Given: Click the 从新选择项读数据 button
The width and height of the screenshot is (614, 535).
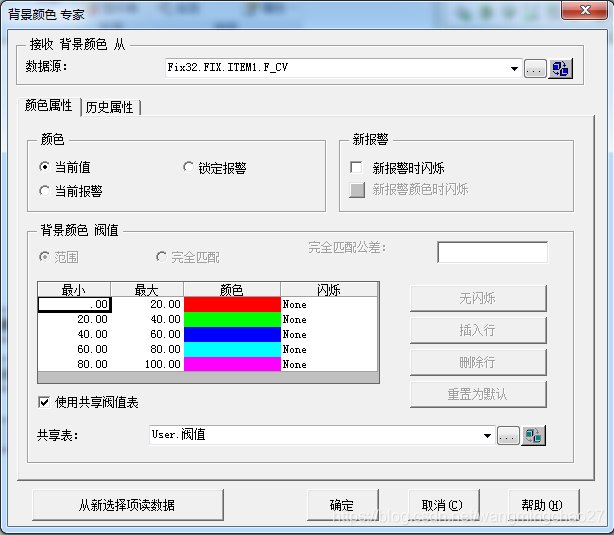Looking at the screenshot, I should click(128, 505).
